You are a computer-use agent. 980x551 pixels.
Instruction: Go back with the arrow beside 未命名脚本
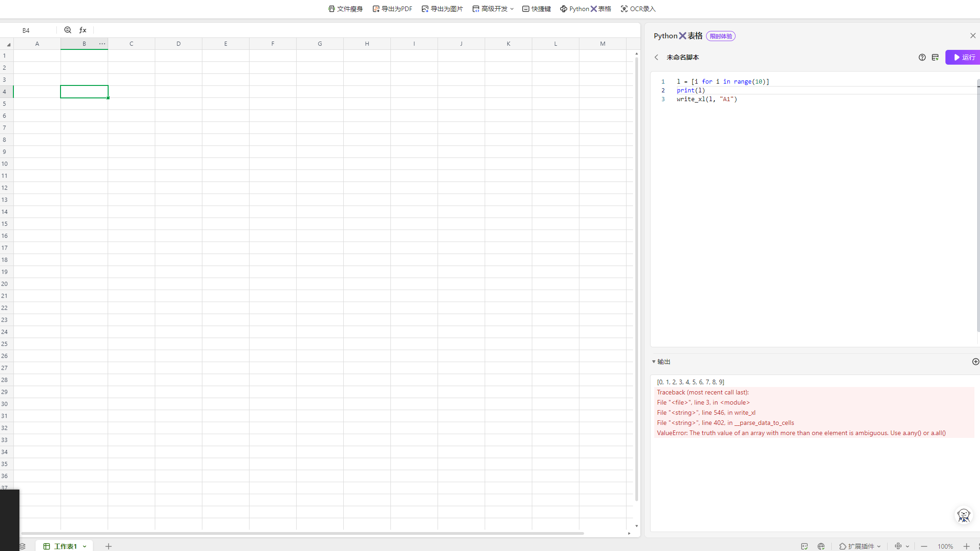coord(656,57)
